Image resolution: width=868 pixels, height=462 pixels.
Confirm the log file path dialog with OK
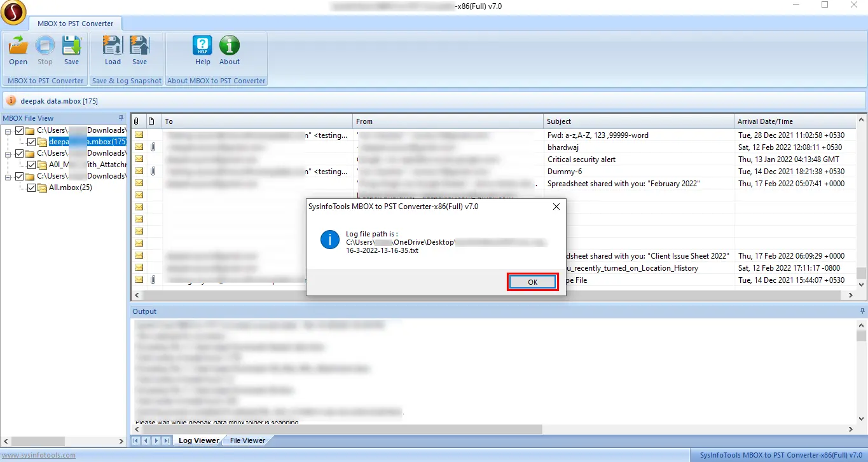533,282
